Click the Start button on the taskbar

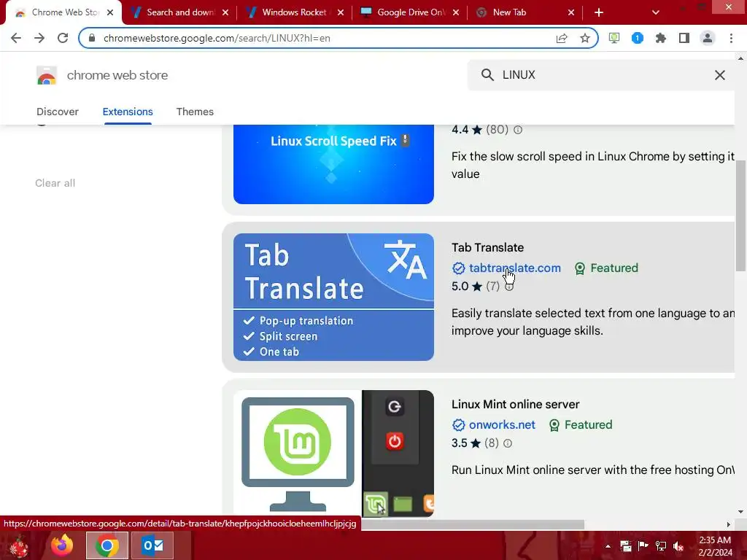[19, 545]
